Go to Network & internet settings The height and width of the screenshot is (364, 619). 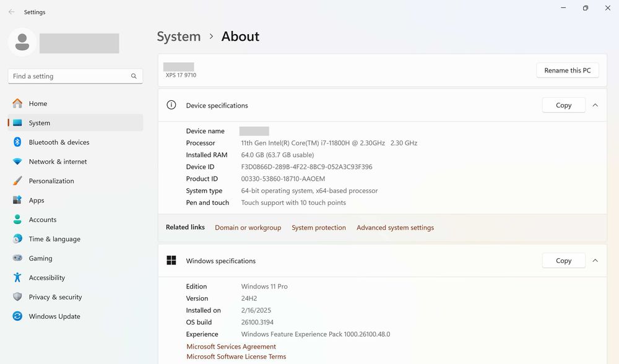76,162
